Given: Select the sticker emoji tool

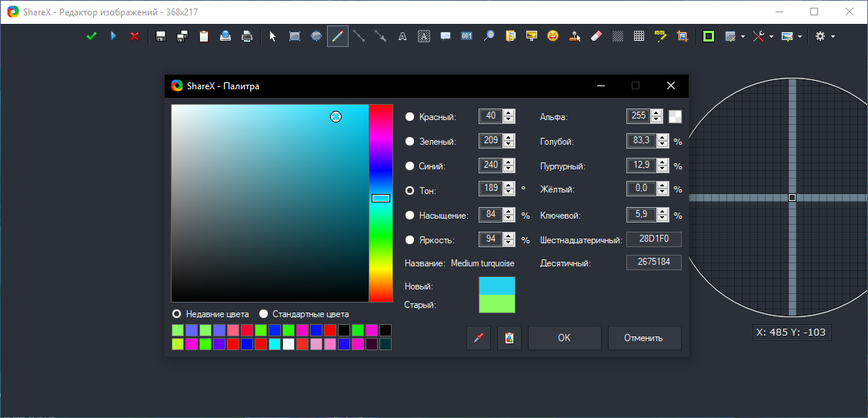Looking at the screenshot, I should [553, 36].
